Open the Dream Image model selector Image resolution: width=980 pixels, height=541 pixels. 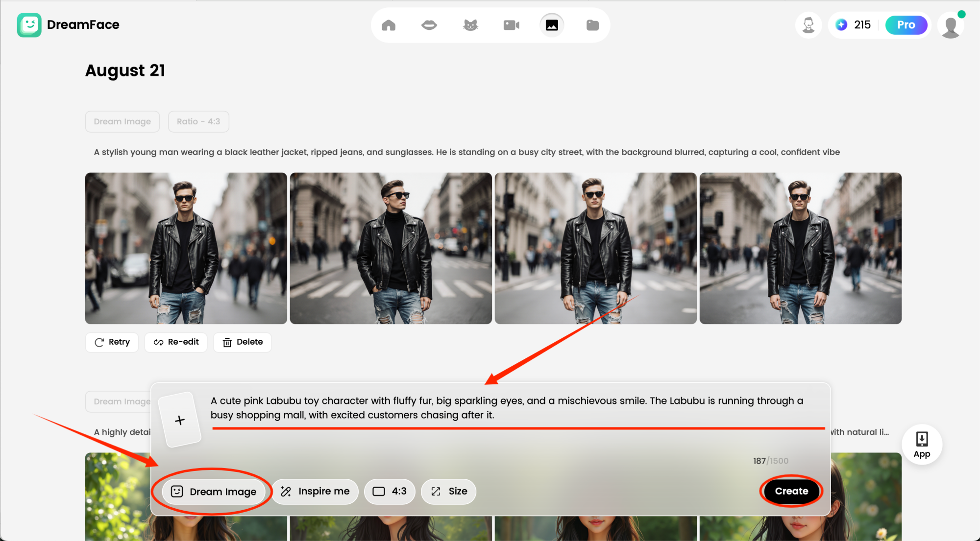pyautogui.click(x=214, y=492)
